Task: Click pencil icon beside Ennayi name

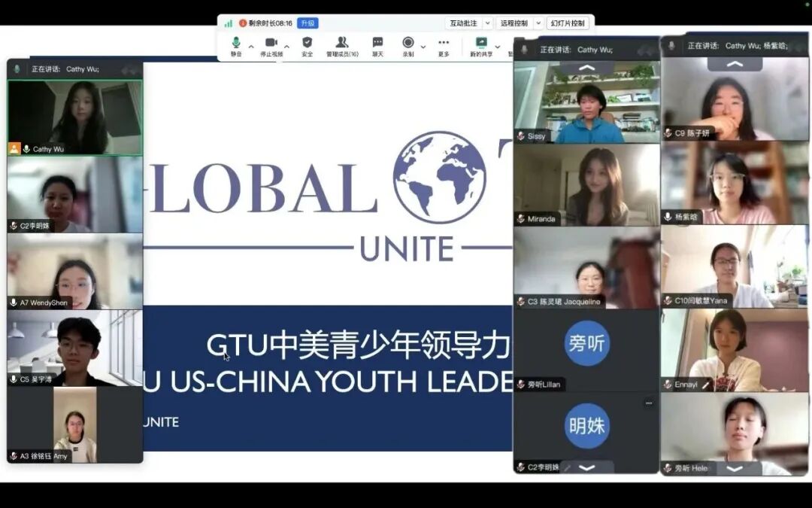Action: [x=706, y=385]
